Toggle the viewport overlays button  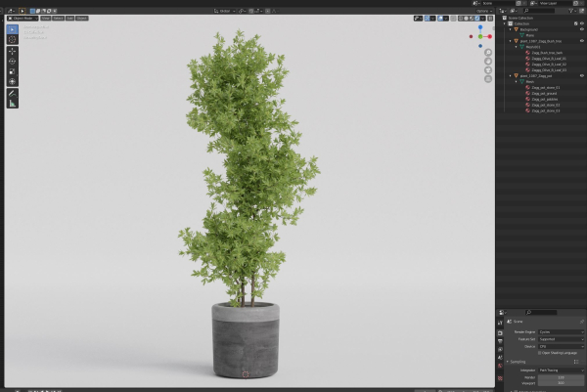point(440,18)
